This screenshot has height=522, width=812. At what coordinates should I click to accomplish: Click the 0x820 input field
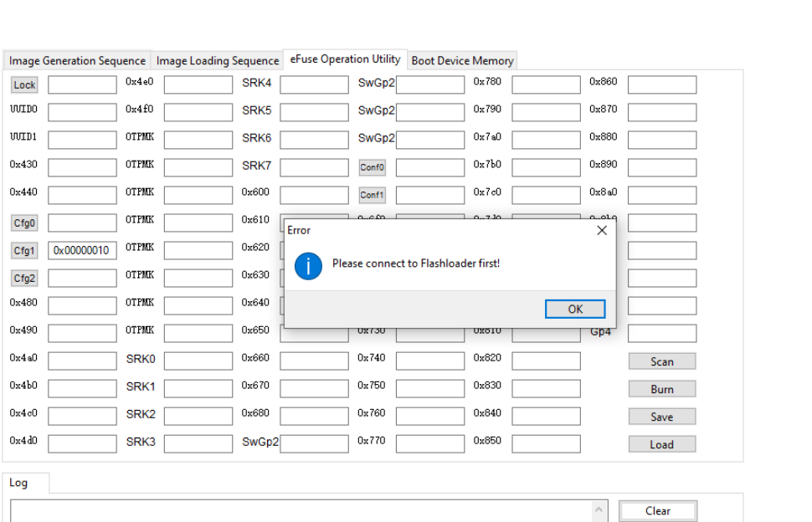(547, 361)
